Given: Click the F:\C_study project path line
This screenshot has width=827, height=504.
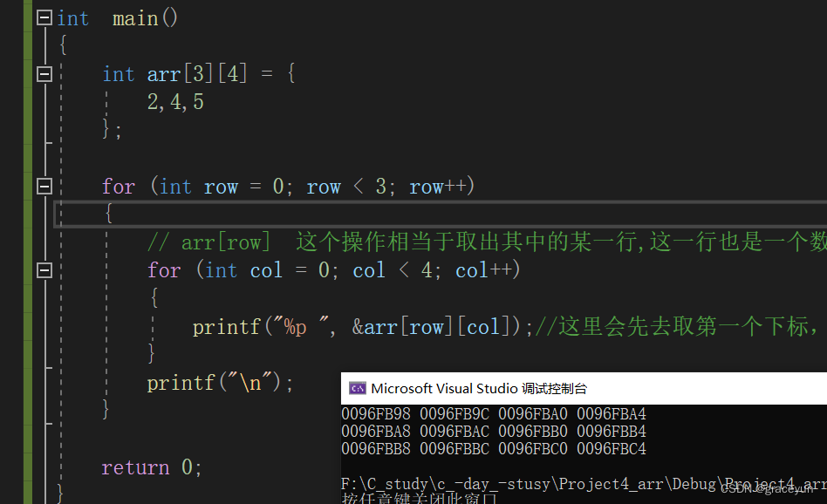Looking at the screenshot, I should (584, 484).
